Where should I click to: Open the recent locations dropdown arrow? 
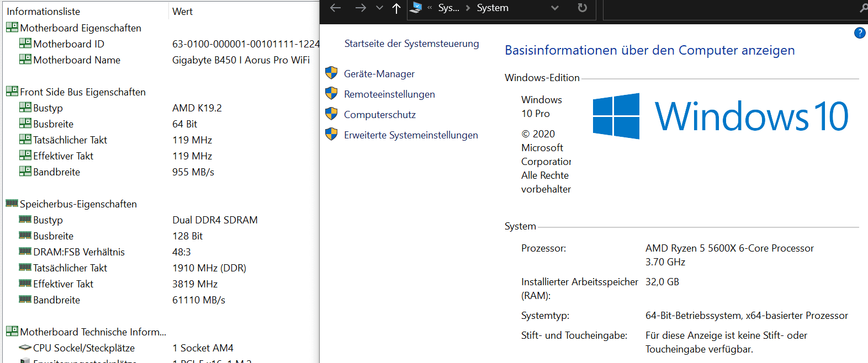tap(379, 8)
